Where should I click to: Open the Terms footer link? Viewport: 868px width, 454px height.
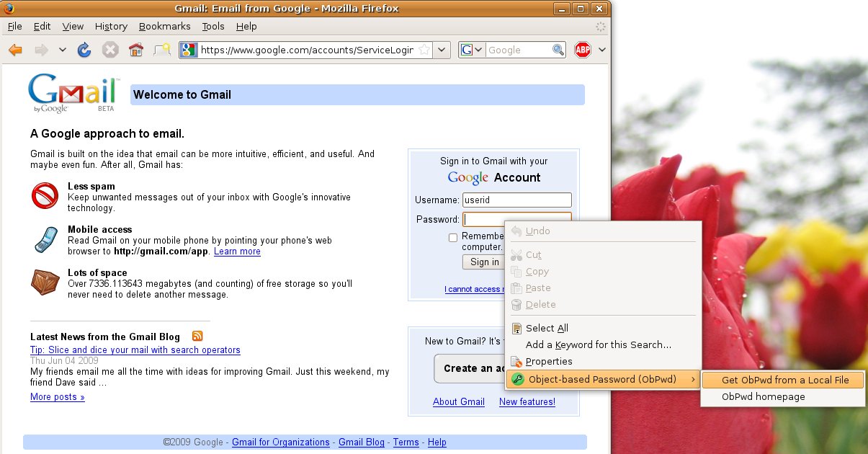click(406, 442)
